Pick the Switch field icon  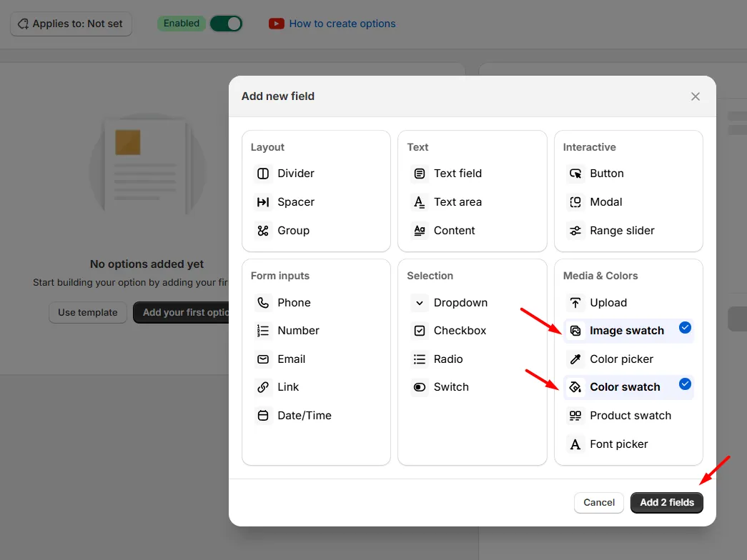[419, 387]
